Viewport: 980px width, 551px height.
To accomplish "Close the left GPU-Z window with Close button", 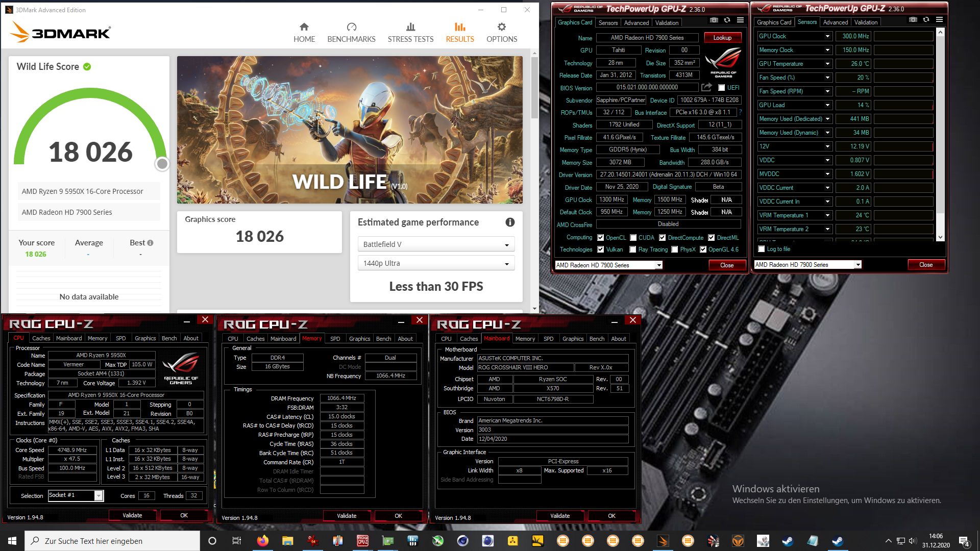I will point(727,265).
